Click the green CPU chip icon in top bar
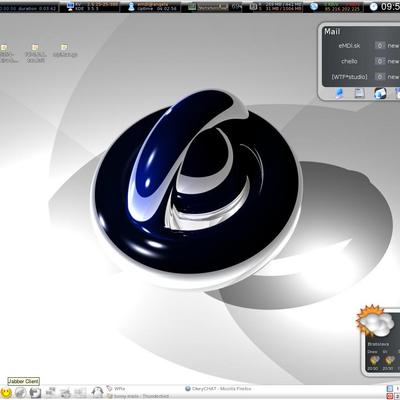The width and height of the screenshot is (400, 400). [192, 7]
